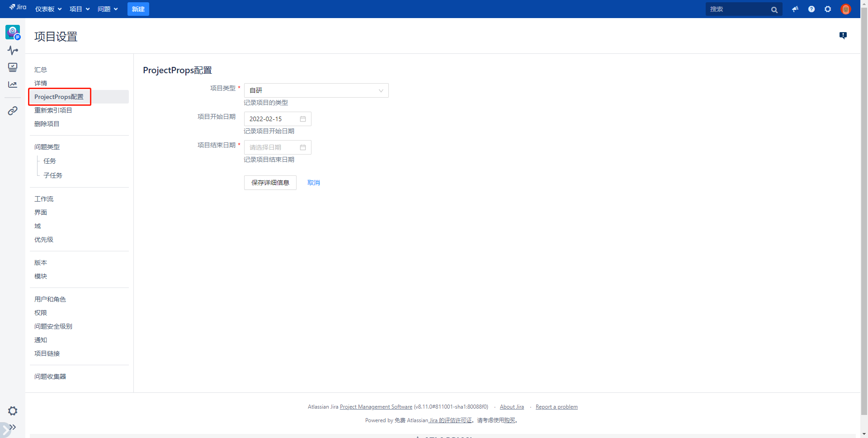Click the 新建 create button
868x438 pixels.
138,9
